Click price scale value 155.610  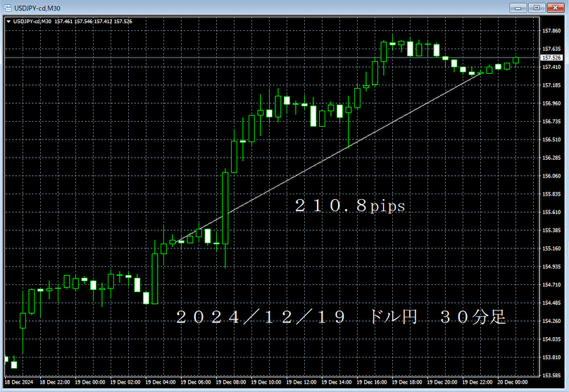pyautogui.click(x=551, y=212)
